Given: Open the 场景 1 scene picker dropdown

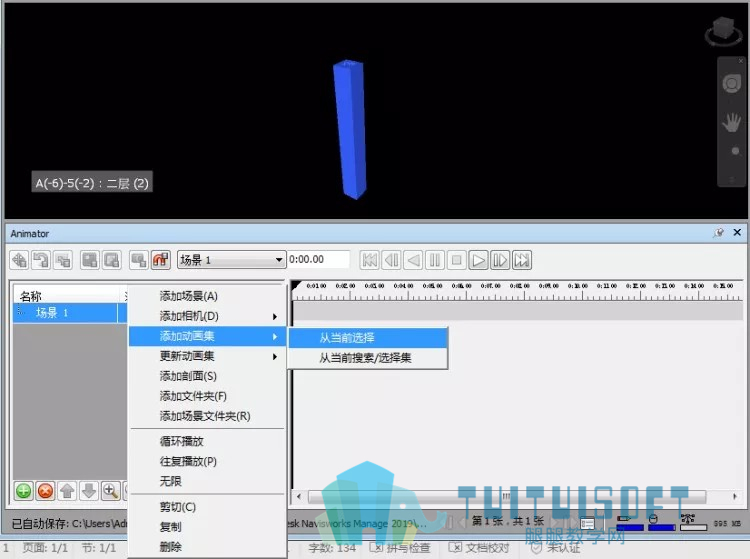Looking at the screenshot, I should coord(232,260).
